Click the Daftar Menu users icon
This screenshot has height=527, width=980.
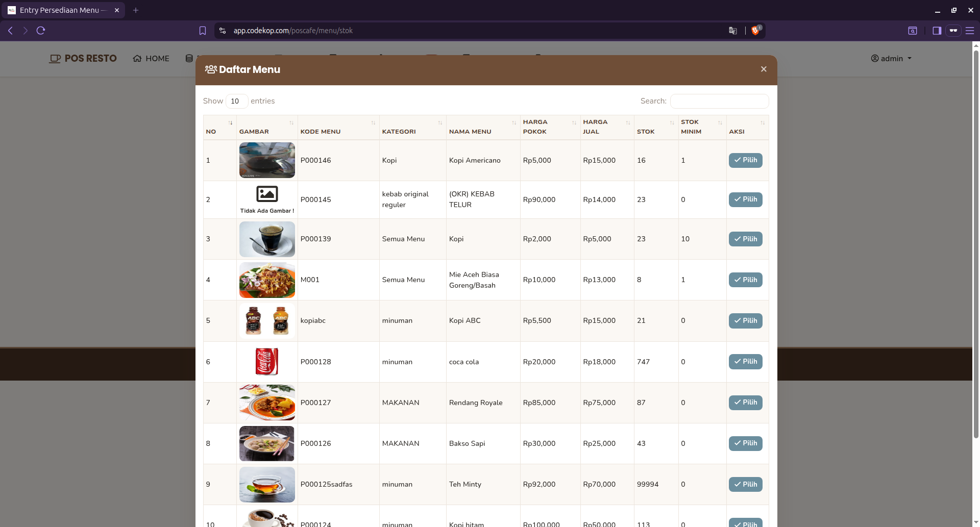click(x=211, y=69)
